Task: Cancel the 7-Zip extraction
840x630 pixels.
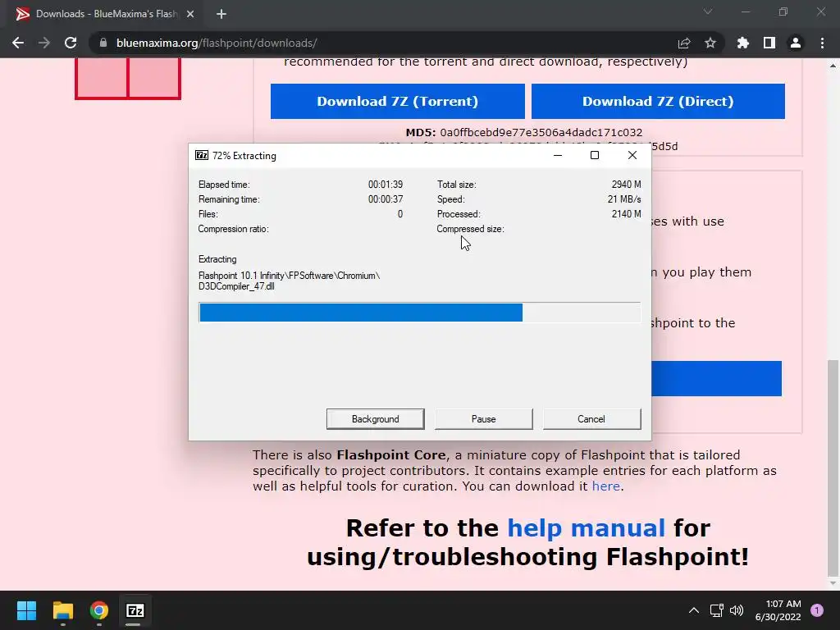Action: tap(591, 419)
